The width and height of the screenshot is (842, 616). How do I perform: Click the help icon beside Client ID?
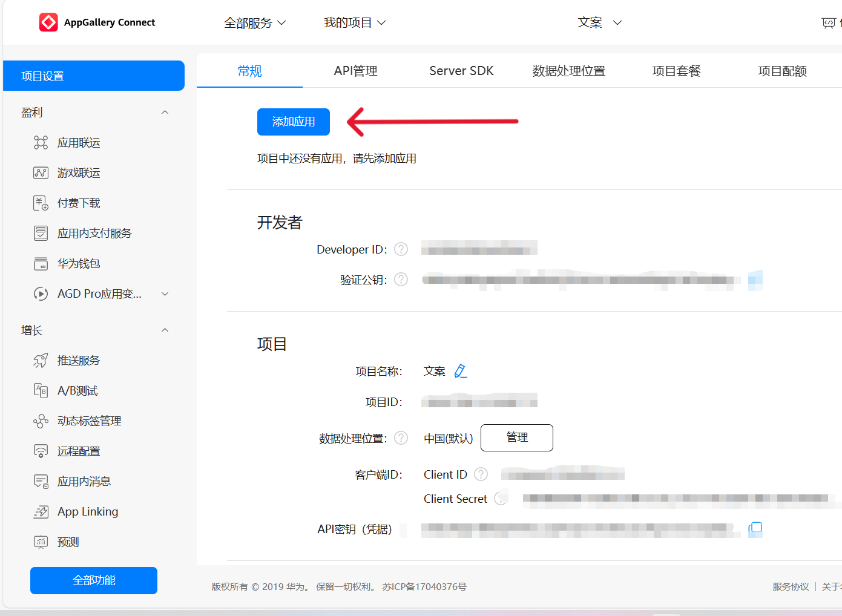click(x=481, y=474)
